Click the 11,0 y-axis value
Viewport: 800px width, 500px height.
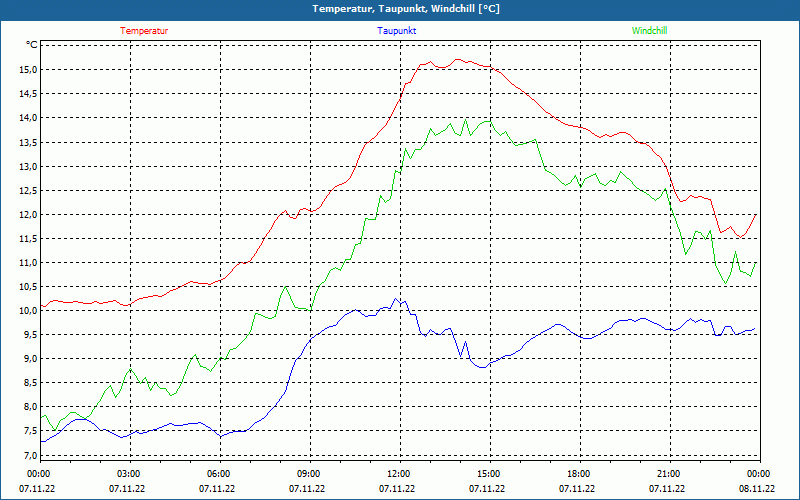[28, 262]
